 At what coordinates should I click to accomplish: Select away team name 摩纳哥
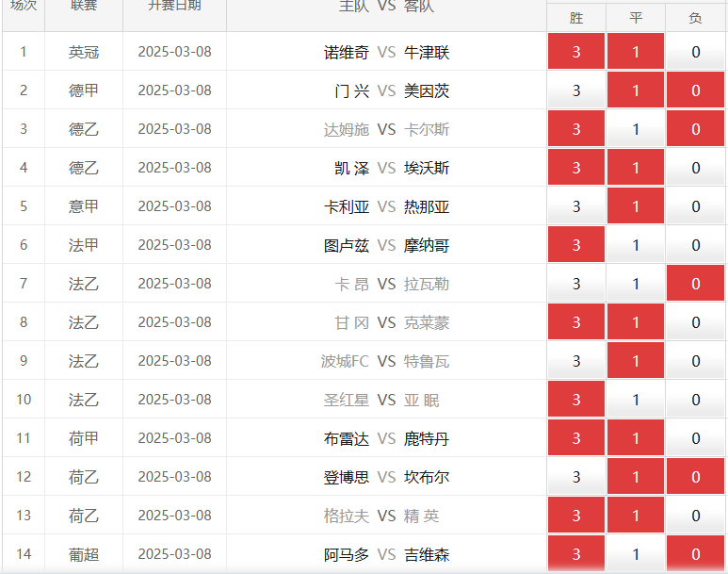pos(427,245)
